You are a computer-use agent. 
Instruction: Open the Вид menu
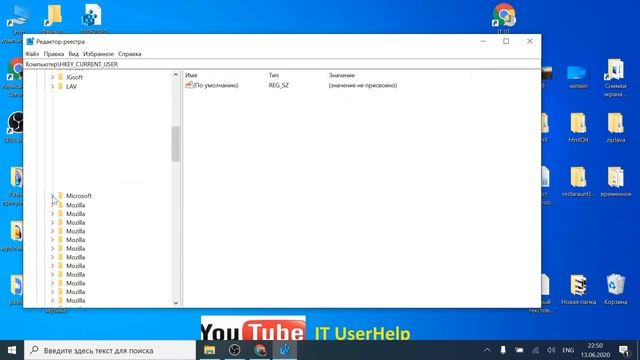(x=73, y=54)
